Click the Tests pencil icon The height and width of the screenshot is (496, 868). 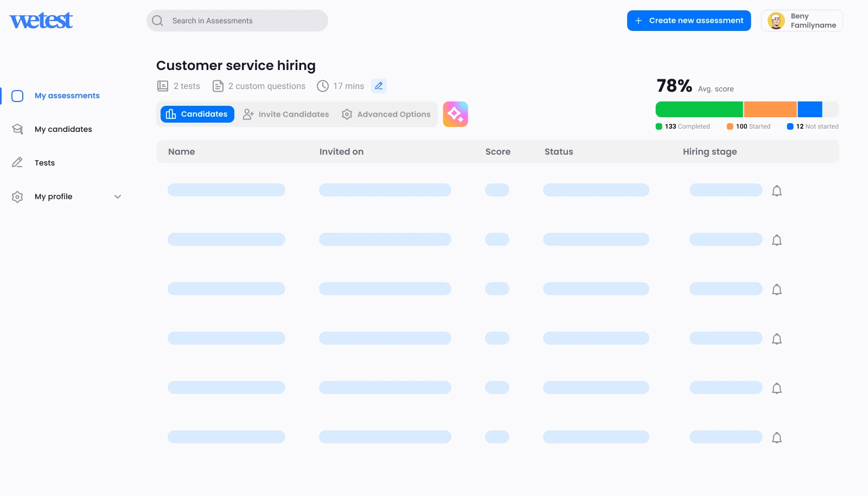point(17,163)
